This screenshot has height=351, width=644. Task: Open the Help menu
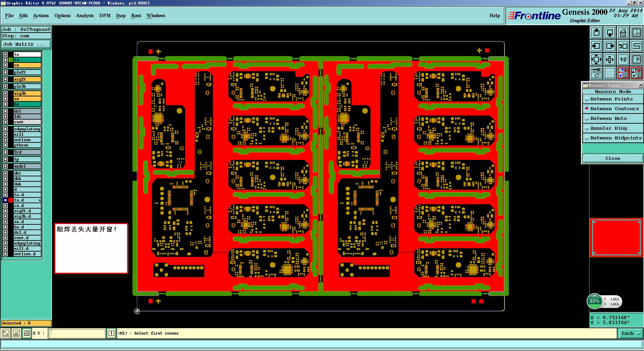click(494, 15)
